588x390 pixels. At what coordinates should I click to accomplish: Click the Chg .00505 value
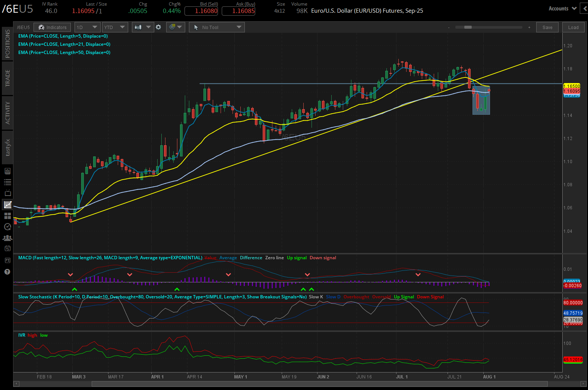(138, 11)
